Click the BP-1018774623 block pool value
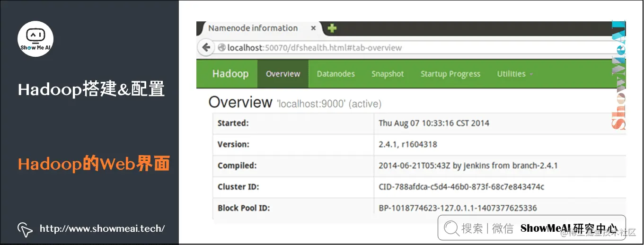Viewport: 644px width, 245px height. coord(458,208)
